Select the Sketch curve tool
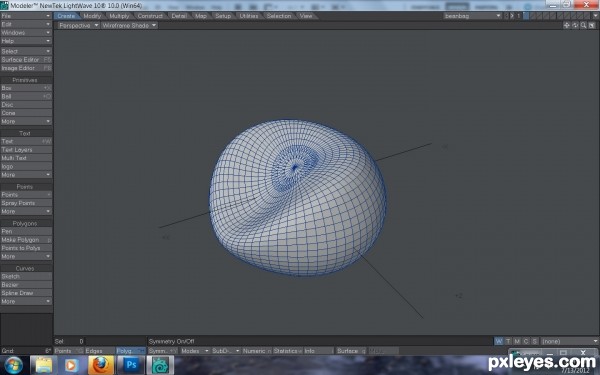Image resolution: width=600 pixels, height=375 pixels. (x=26, y=276)
